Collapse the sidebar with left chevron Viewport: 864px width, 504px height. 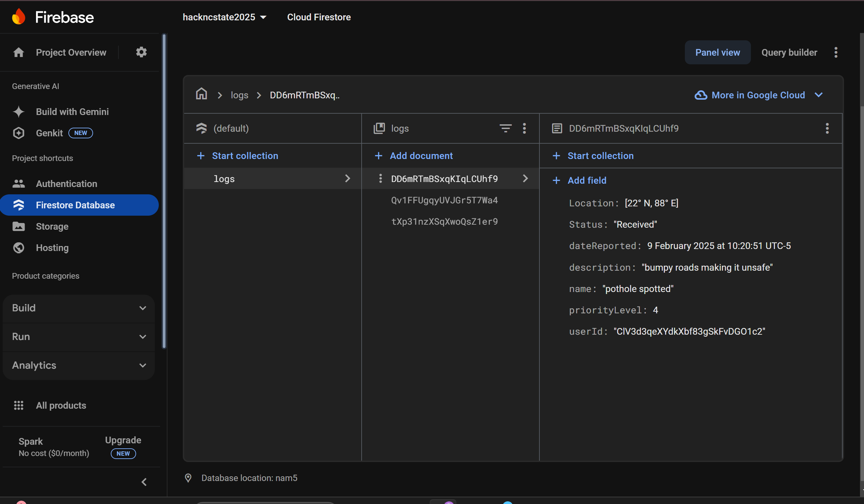tap(144, 482)
